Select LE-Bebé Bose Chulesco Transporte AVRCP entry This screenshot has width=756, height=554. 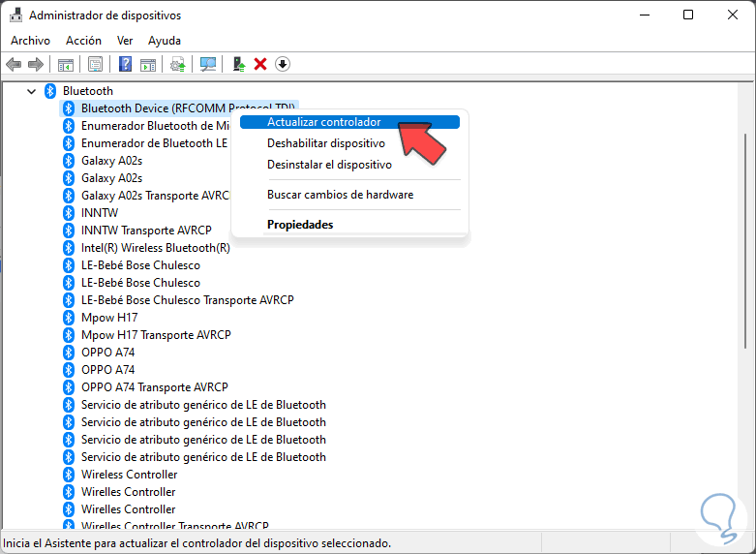[x=187, y=300]
